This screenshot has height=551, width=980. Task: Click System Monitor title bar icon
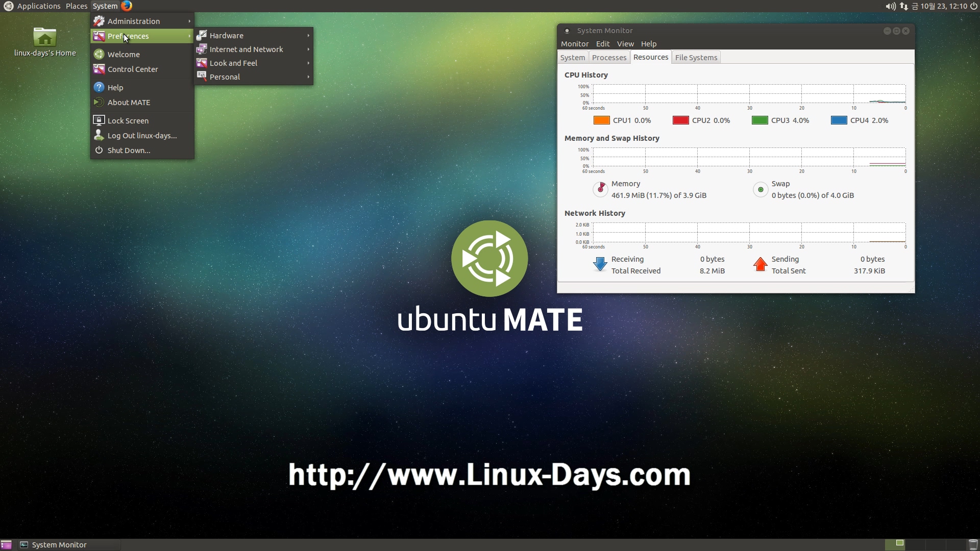(x=567, y=31)
